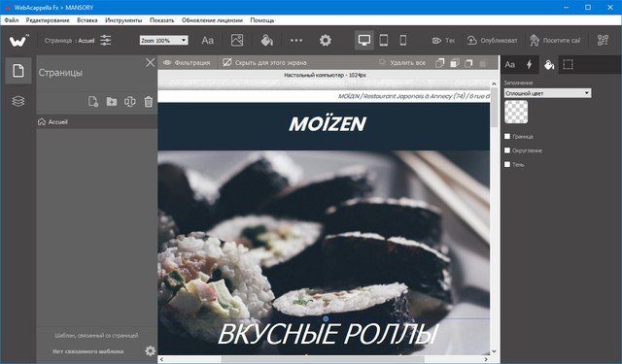The width and height of the screenshot is (622, 364).
Task: Click the MOÏZEN title on the canvas
Action: [328, 124]
